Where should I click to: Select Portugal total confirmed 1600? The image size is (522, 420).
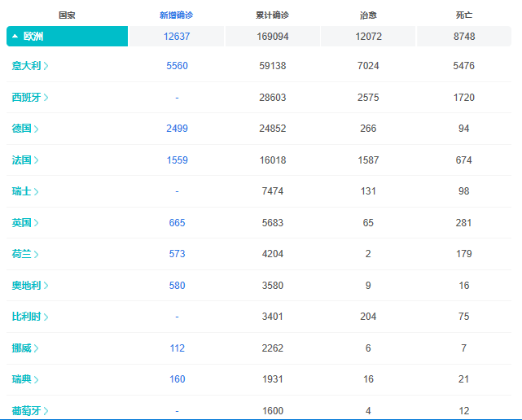[273, 411]
